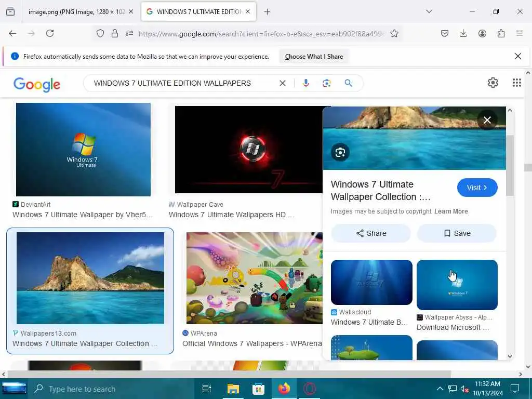Launch File Explorer from taskbar
This screenshot has width=532, height=399.
coord(233,389)
